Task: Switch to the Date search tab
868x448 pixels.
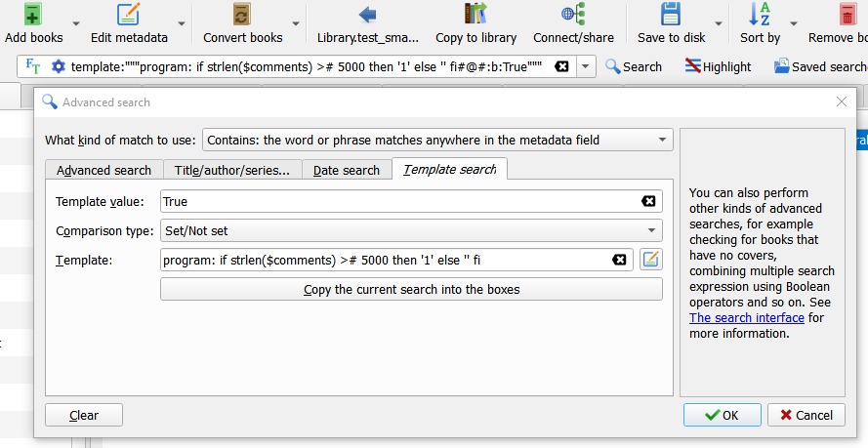Action: point(347,170)
